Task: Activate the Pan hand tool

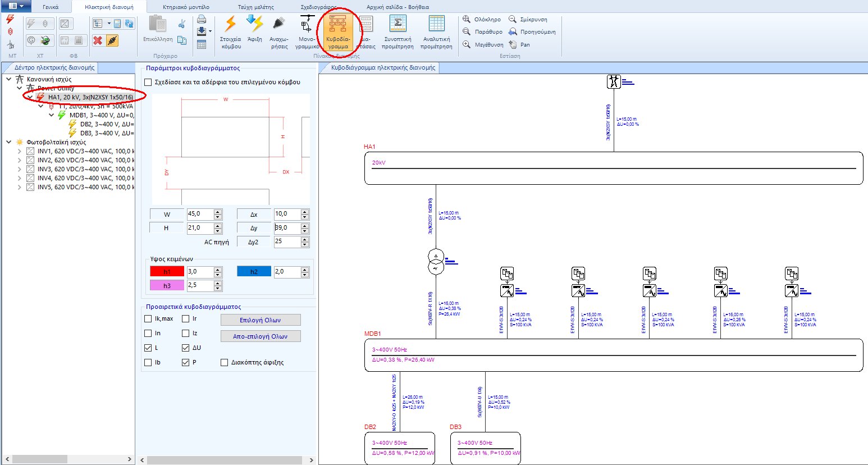Action: point(513,44)
